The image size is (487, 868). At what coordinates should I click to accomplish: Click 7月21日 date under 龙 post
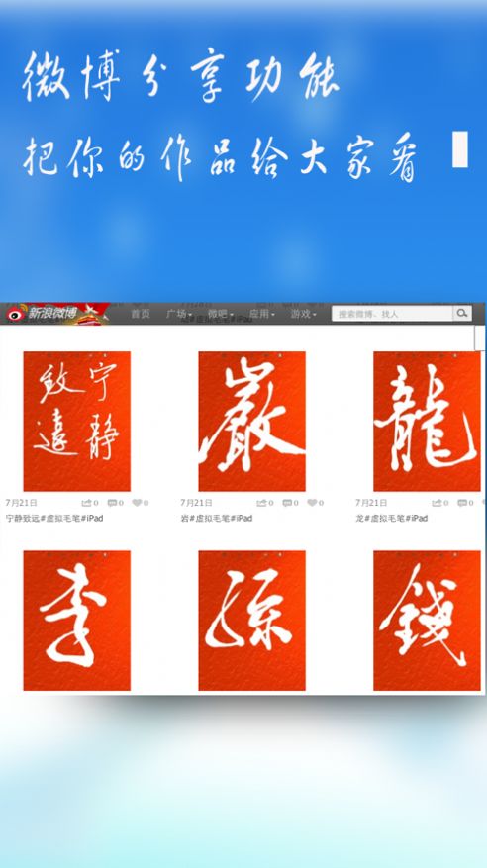click(371, 503)
